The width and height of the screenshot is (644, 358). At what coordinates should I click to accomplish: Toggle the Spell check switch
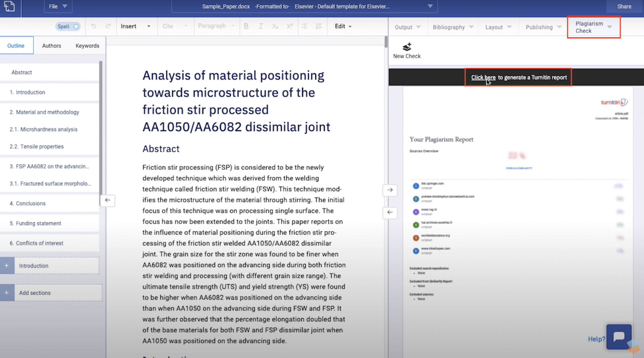(68, 27)
